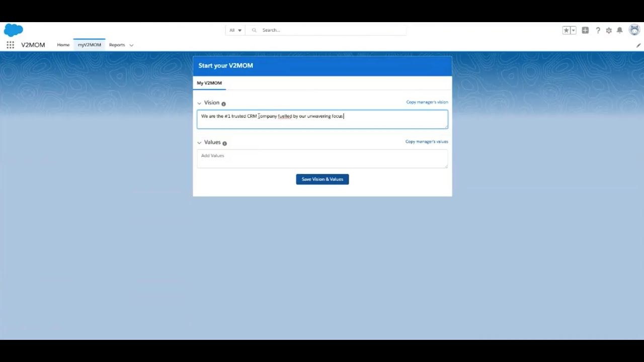Go to the Home tab
The width and height of the screenshot is (644, 362).
coord(63,45)
